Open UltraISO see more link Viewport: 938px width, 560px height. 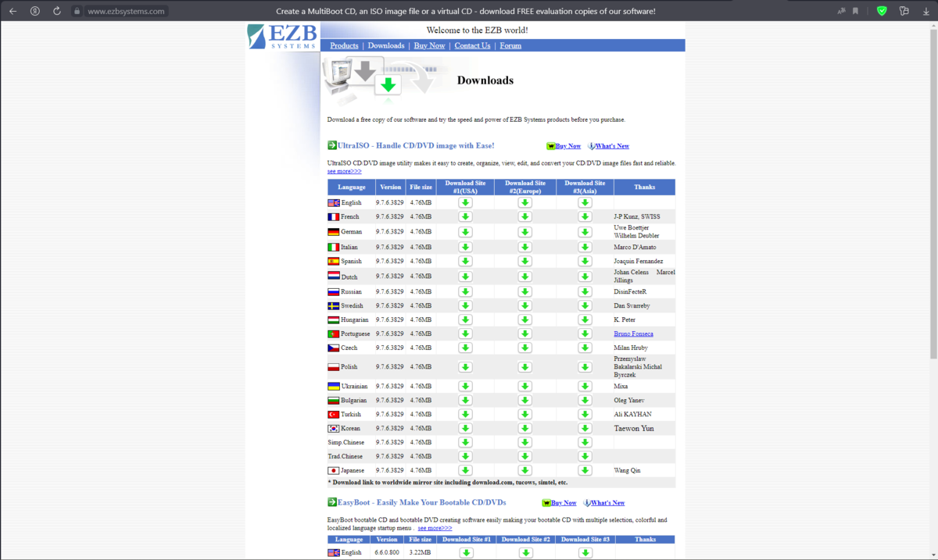click(x=344, y=171)
